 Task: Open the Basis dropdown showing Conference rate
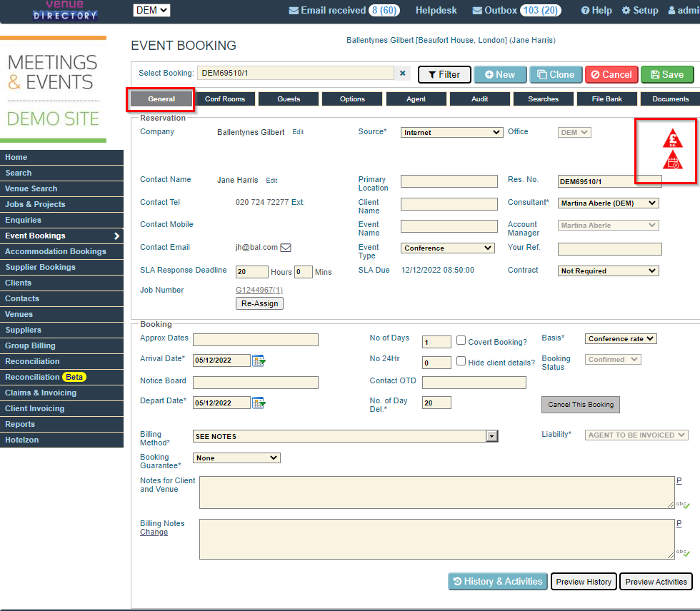[621, 339]
